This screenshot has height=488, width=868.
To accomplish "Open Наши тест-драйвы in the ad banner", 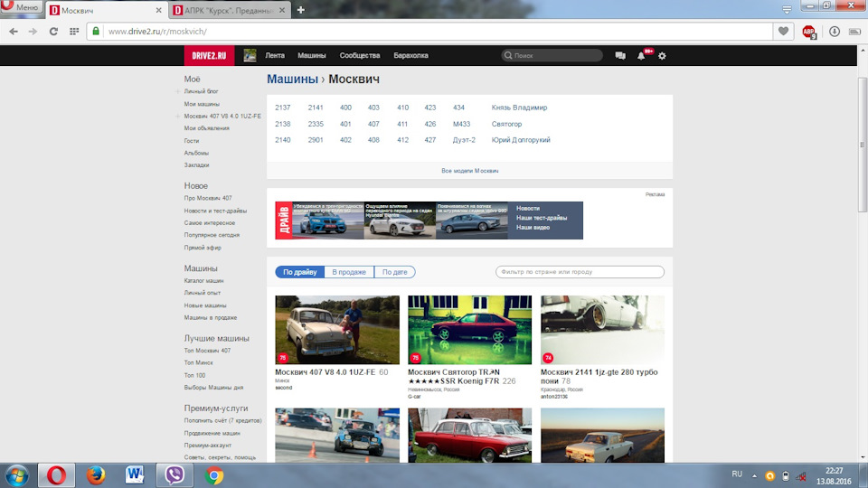I will [x=542, y=218].
